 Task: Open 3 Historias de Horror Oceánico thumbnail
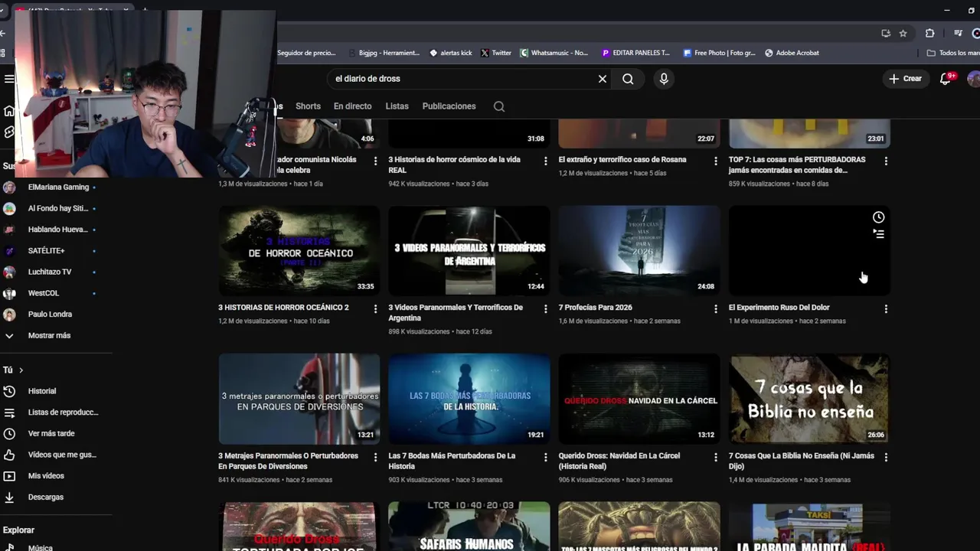299,250
